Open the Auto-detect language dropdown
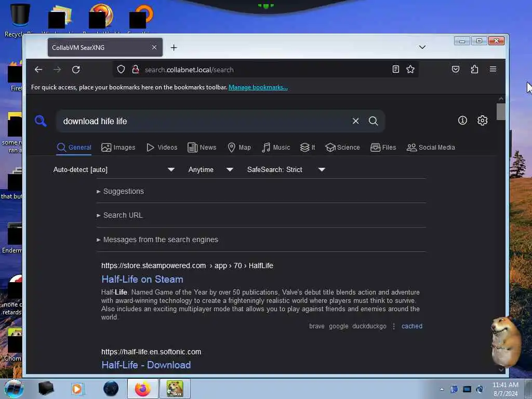Screen dimensions: 532x399 pyautogui.click(x=114, y=170)
